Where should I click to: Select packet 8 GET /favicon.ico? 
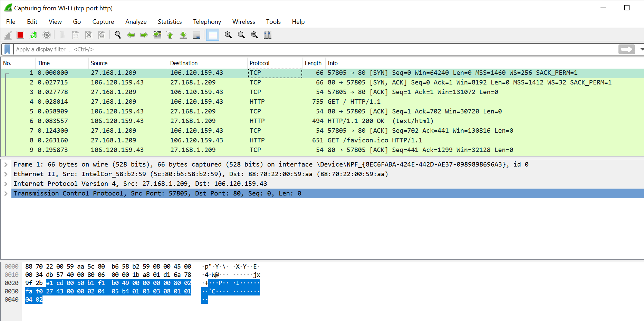point(322,140)
